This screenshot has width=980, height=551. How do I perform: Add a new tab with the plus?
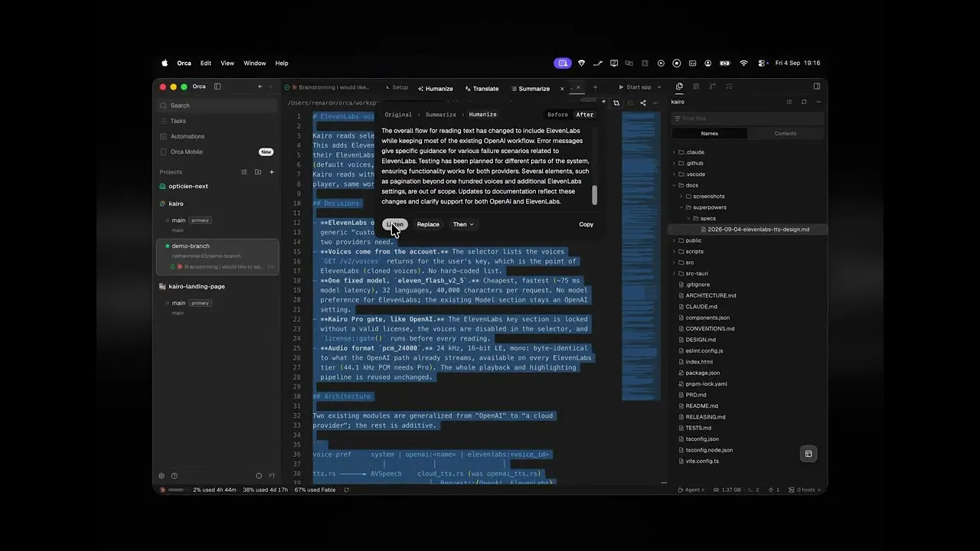coord(595,87)
